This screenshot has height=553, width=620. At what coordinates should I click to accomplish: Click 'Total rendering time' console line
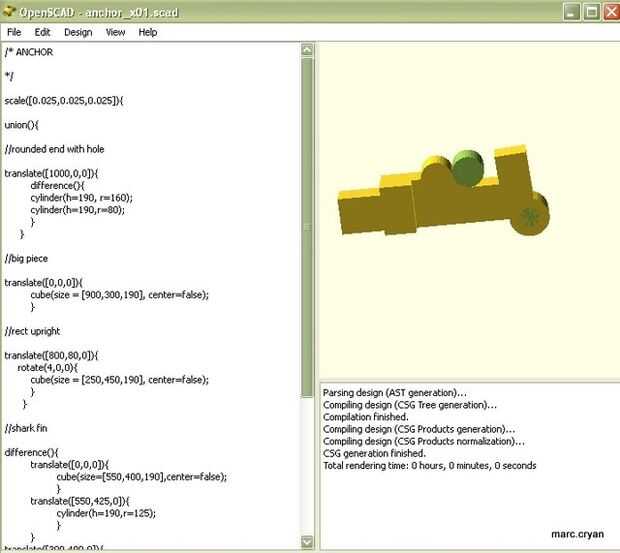(429, 466)
